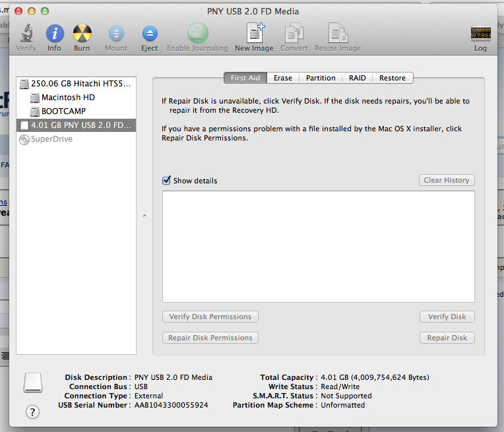Image resolution: width=504 pixels, height=432 pixels.
Task: Click the Mount toolbar icon
Action: tap(116, 34)
